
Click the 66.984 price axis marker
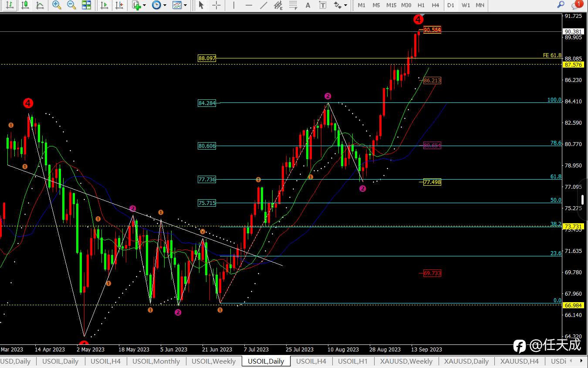(573, 305)
